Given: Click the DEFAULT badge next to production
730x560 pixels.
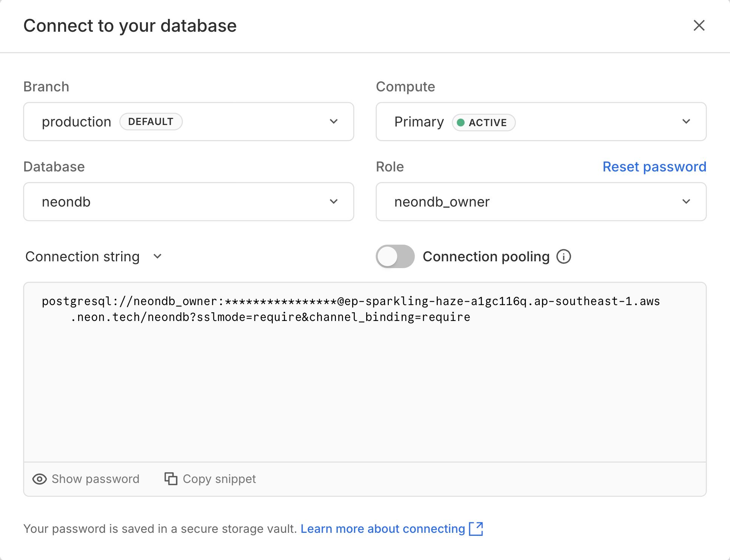Looking at the screenshot, I should point(151,121).
